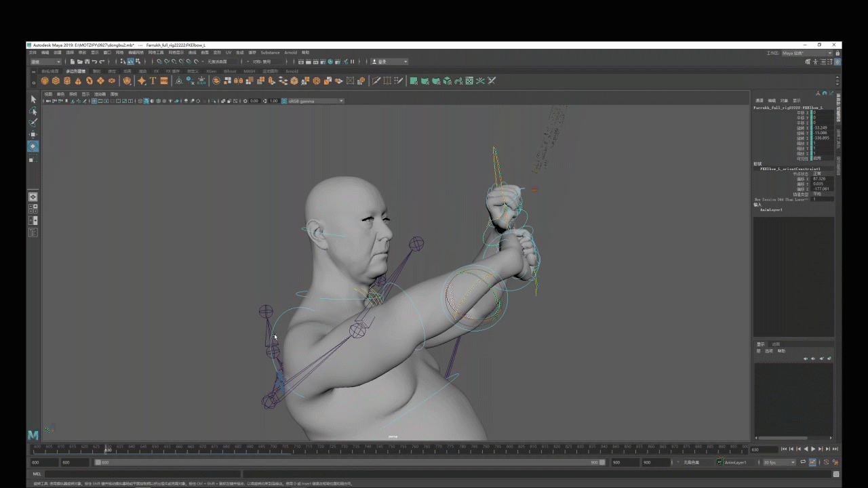Create a polygon torus from shelf
This screenshot has width=868, height=488.
90,81
